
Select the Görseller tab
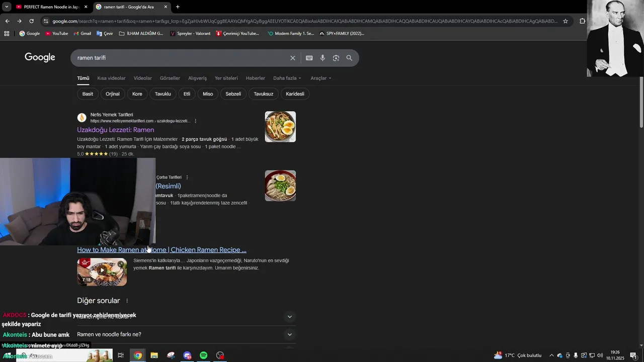point(170,78)
